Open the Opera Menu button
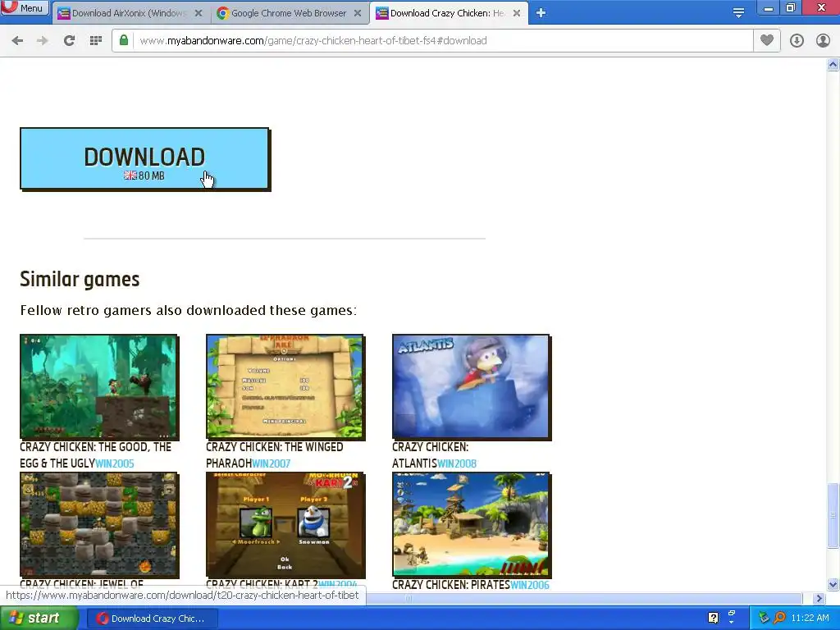The width and height of the screenshot is (840, 630). (25, 8)
